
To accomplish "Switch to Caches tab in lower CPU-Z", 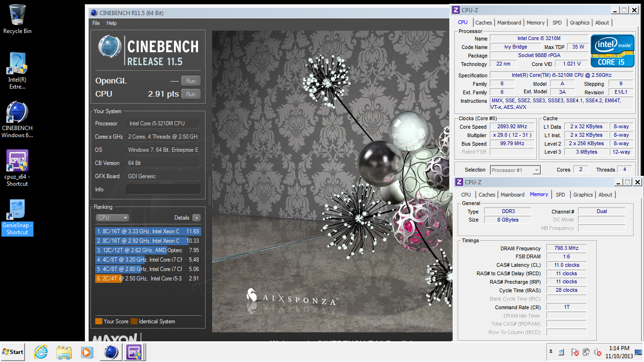I will [x=487, y=195].
